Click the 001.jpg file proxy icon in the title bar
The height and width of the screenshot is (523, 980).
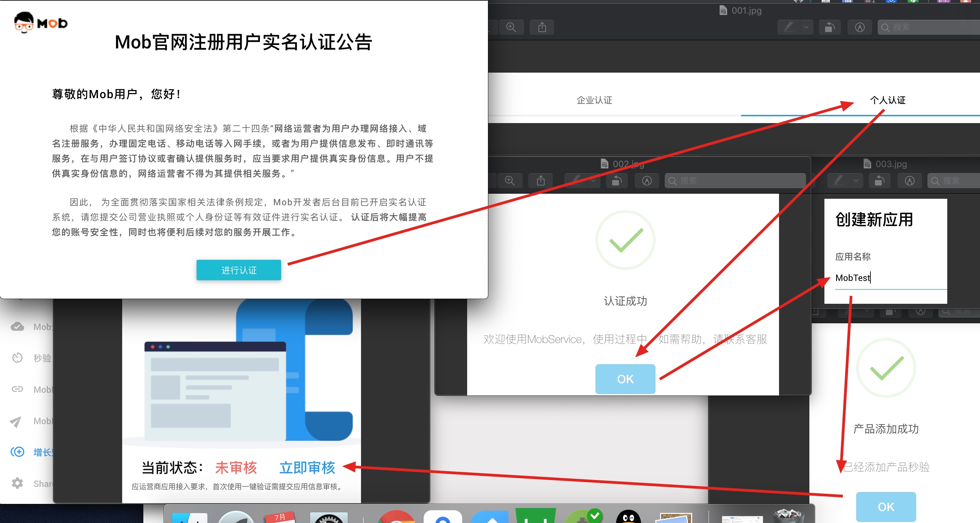click(723, 10)
